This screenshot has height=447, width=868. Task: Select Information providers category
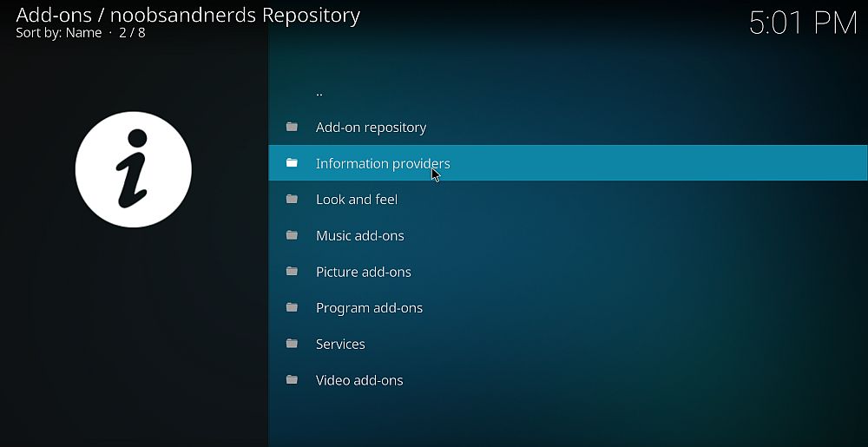point(568,163)
